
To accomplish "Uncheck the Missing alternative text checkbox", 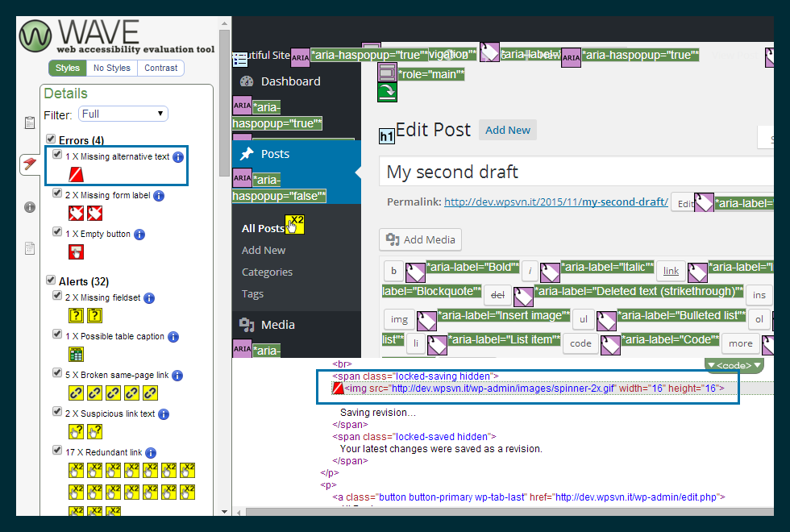I will click(x=57, y=155).
